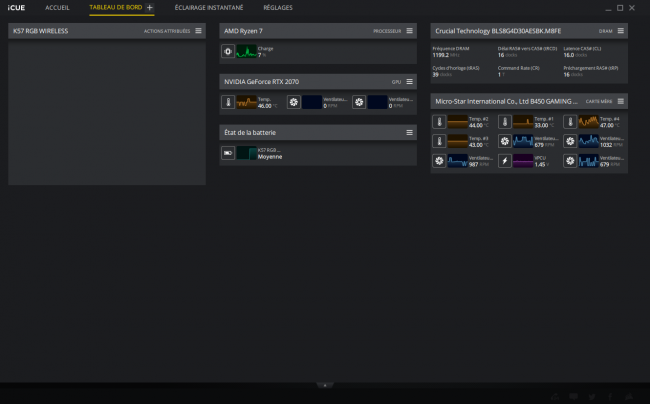The height and width of the screenshot is (404, 650).
Task: Click the K57 battery status icon
Action: click(228, 153)
